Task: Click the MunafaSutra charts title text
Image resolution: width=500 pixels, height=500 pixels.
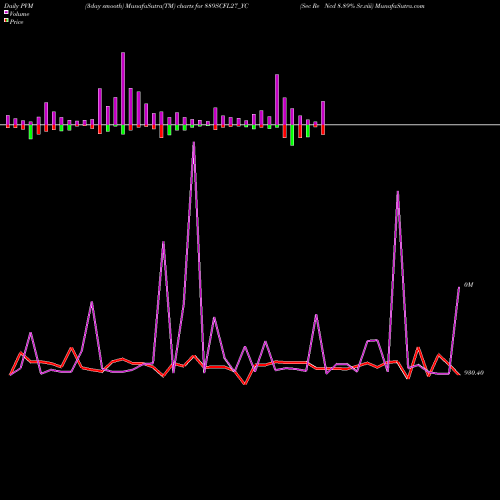Action: pos(166,6)
